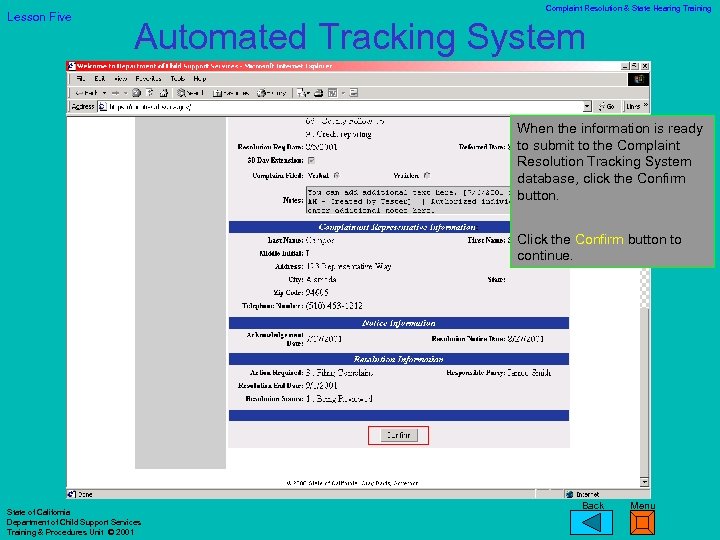Click the browser scrollbar down arrow
Viewport: 720px width, 540px height.
pos(644,482)
